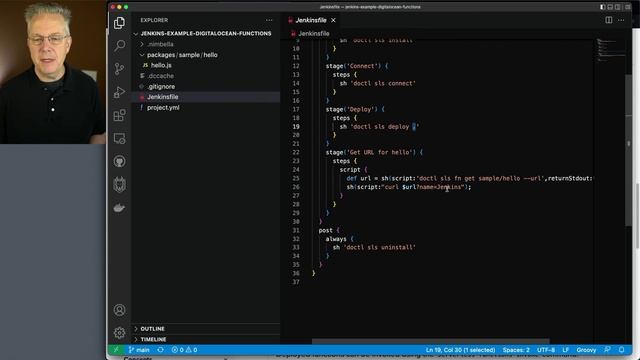Click the code minimap

pyautogui.click(x=610, y=50)
